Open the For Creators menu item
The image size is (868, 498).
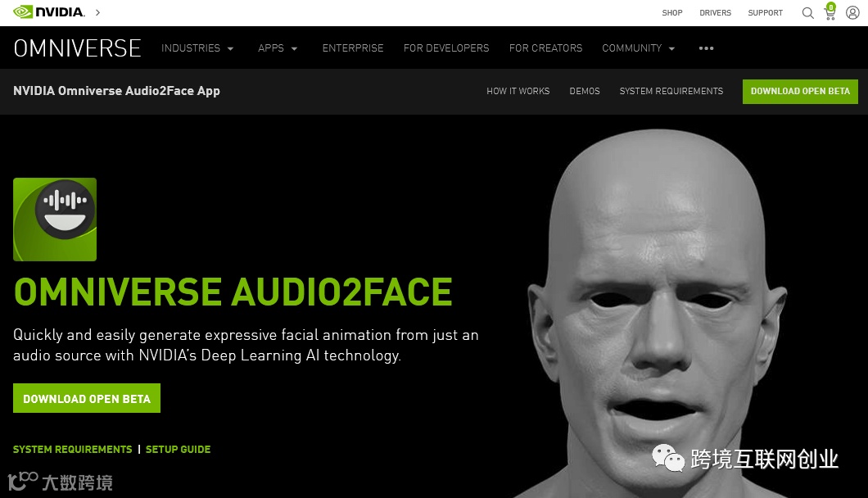click(x=545, y=48)
